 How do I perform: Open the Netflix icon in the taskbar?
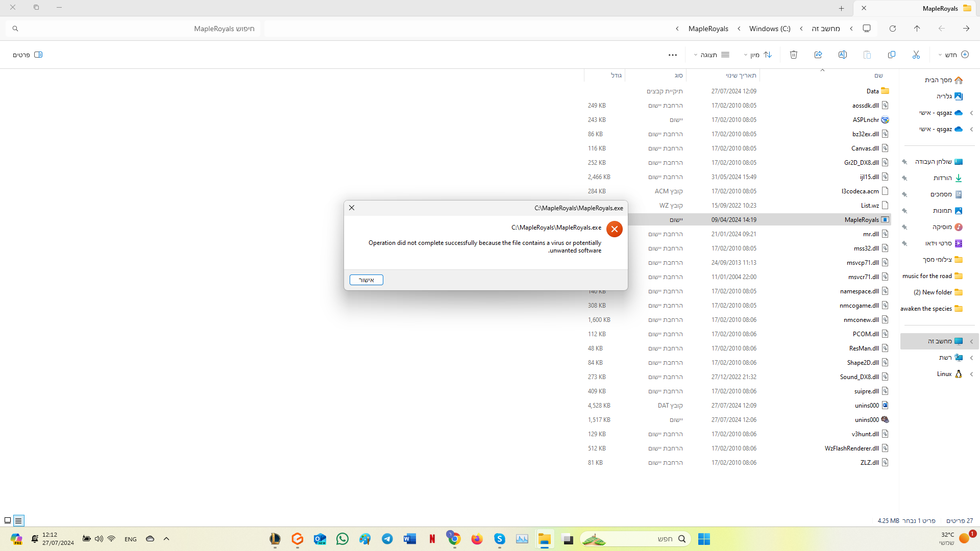[432, 539]
